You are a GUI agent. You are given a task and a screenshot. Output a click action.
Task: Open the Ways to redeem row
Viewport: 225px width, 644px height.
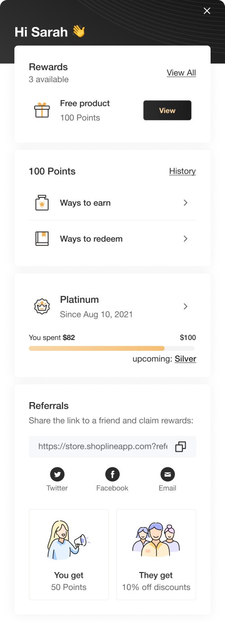112,239
